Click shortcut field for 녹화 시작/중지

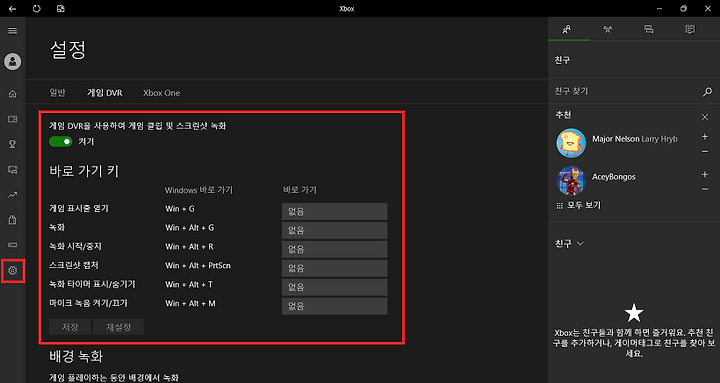[x=334, y=249]
